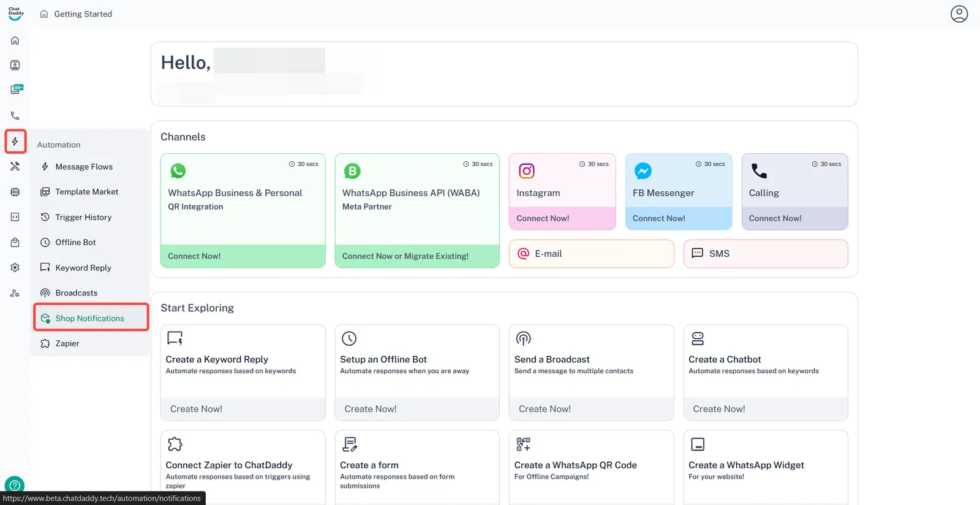980x505 pixels.
Task: Open the user profile avatar icon
Action: (959, 14)
